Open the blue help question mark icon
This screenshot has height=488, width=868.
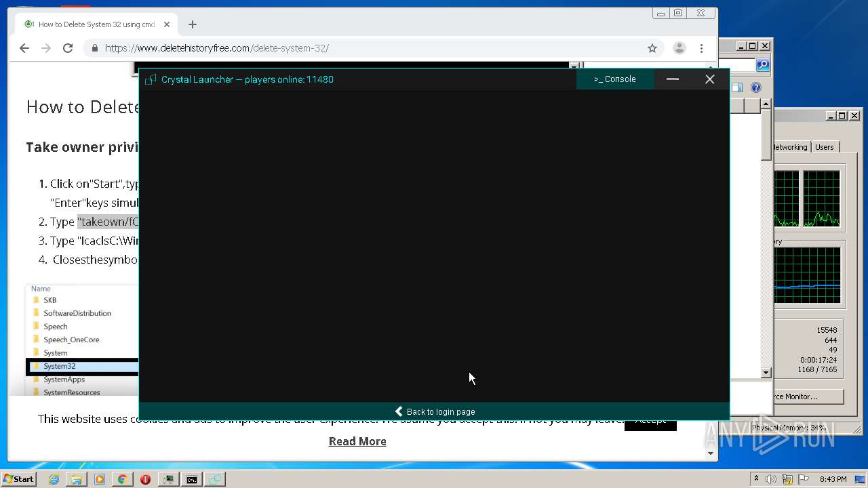coord(756,87)
